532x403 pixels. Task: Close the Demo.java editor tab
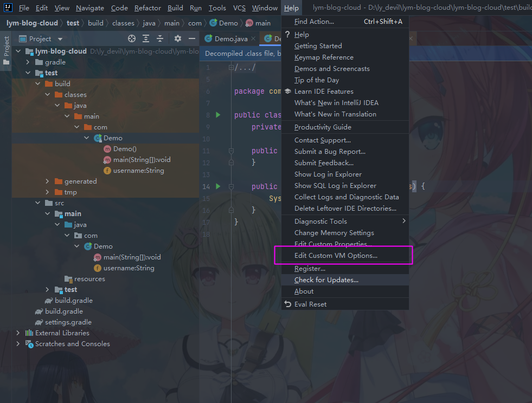253,38
